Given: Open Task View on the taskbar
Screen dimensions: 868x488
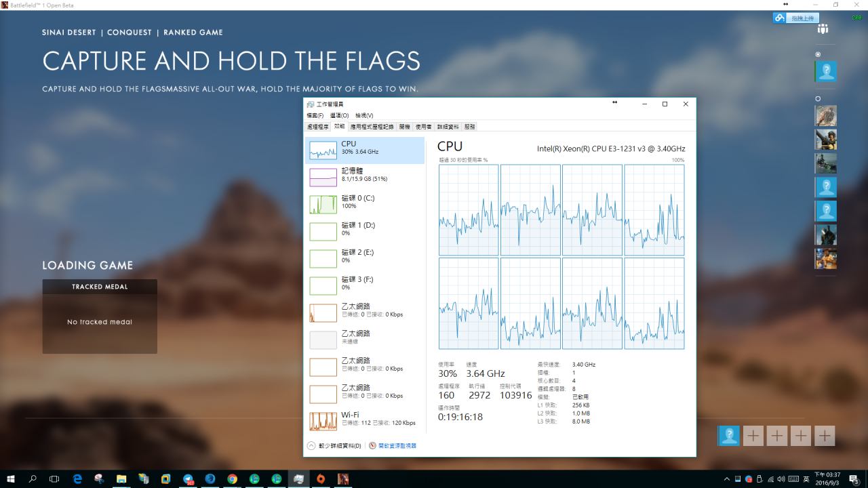Looking at the screenshot, I should [54, 479].
